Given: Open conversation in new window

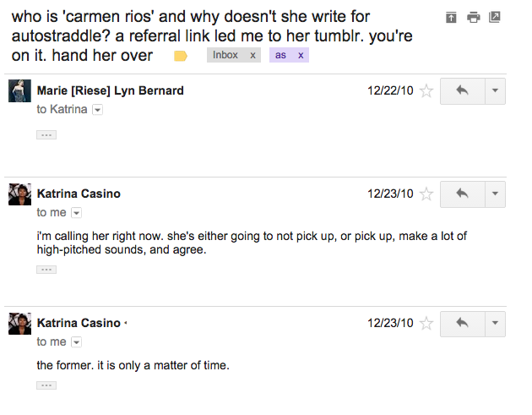Looking at the screenshot, I should pos(495,18).
